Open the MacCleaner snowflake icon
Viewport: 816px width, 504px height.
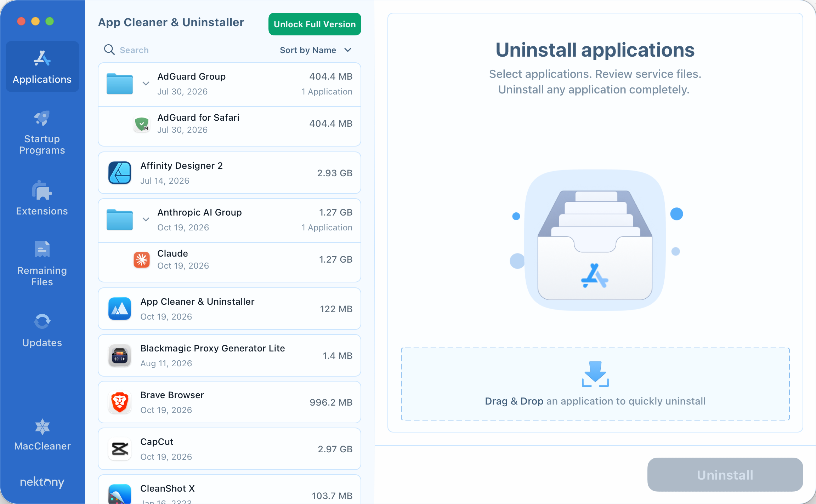tap(42, 426)
